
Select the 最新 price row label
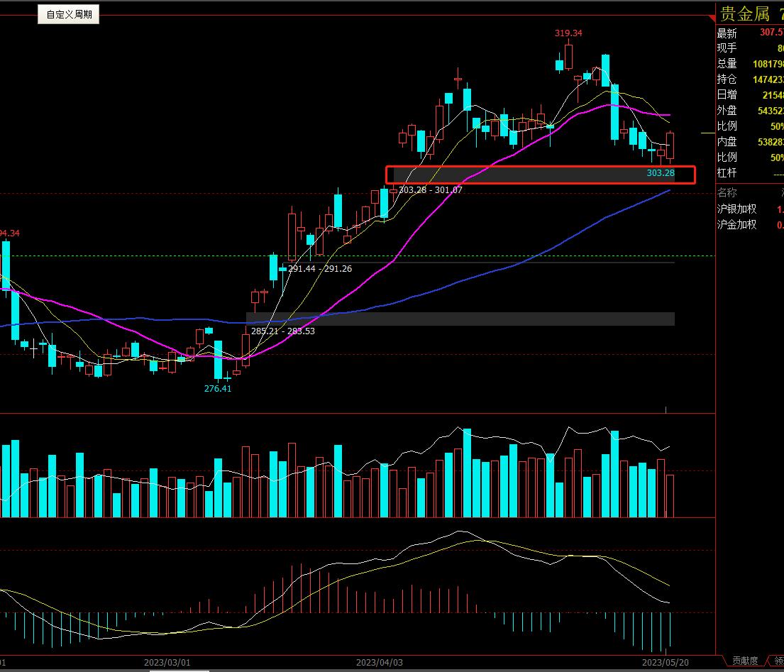click(x=727, y=33)
